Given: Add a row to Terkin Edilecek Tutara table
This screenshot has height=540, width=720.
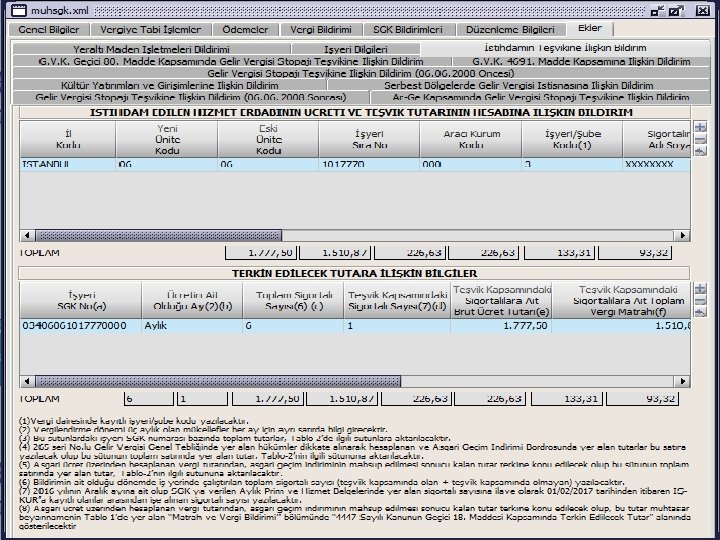Looking at the screenshot, I should (x=700, y=288).
